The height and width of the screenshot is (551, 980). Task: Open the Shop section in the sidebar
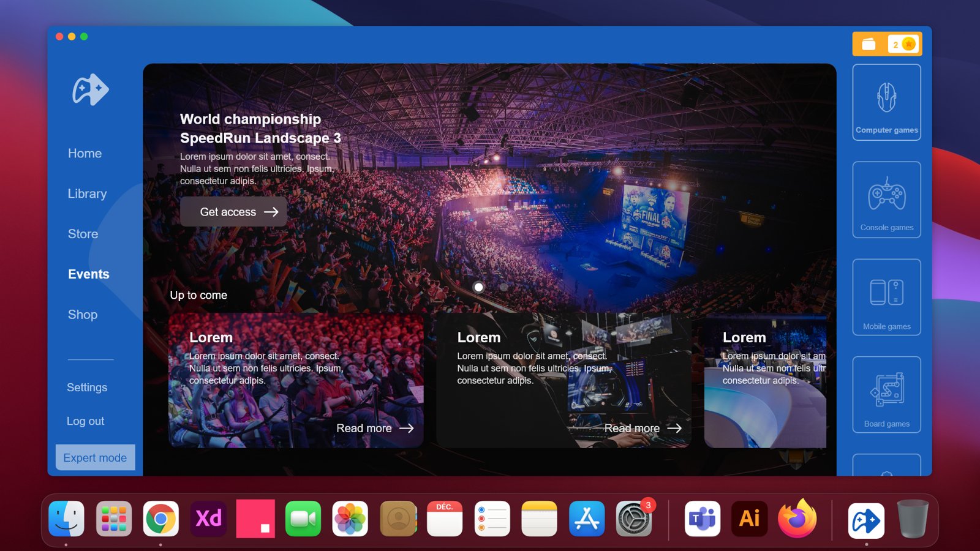coord(83,315)
